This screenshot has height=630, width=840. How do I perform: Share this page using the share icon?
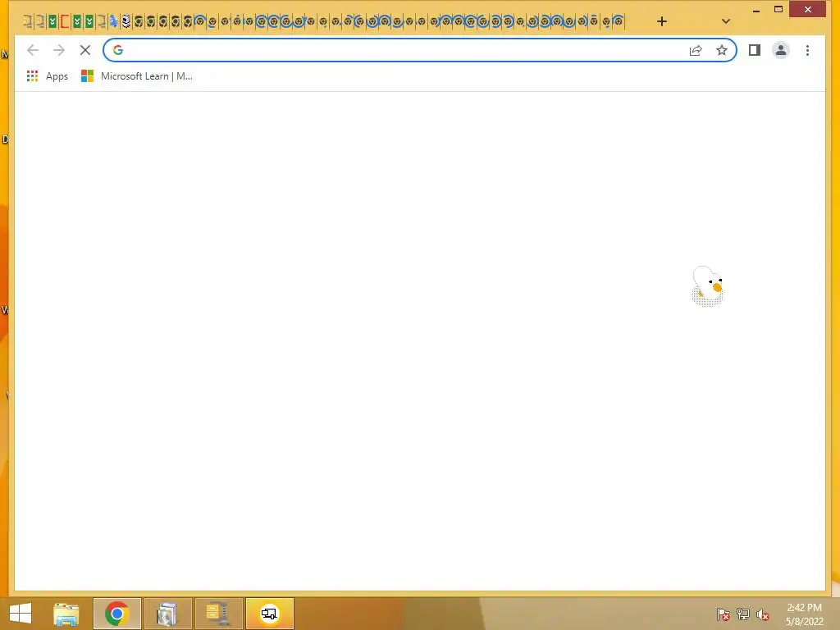(696, 50)
